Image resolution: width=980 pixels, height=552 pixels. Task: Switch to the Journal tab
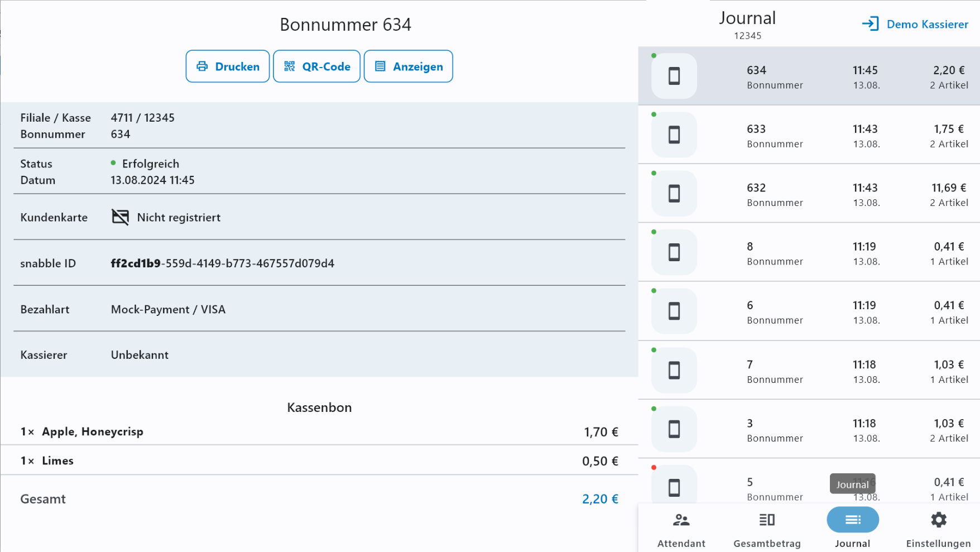point(852,529)
